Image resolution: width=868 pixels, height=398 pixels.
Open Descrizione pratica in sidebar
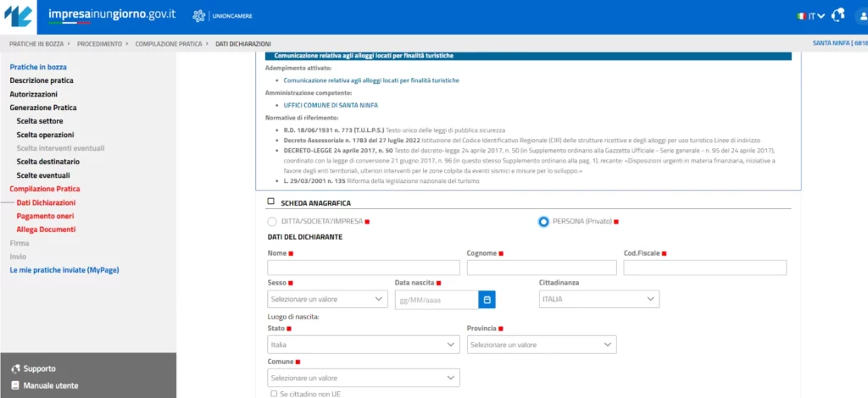pyautogui.click(x=42, y=80)
